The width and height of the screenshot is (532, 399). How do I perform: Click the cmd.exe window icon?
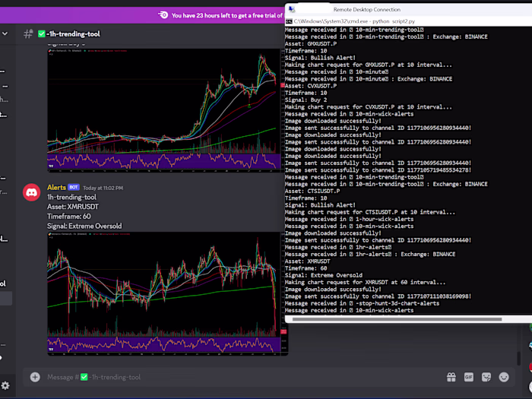point(289,21)
